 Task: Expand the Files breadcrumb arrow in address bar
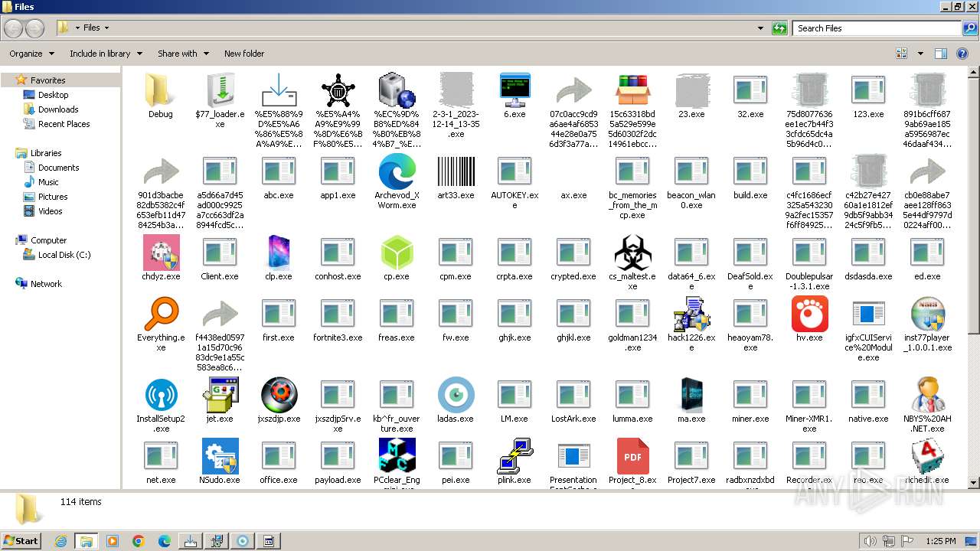click(x=106, y=28)
